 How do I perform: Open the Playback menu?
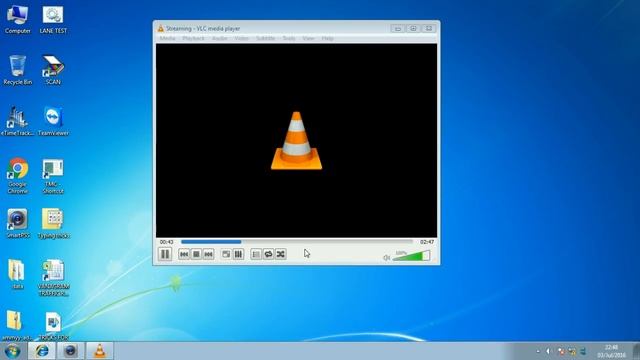pos(193,38)
